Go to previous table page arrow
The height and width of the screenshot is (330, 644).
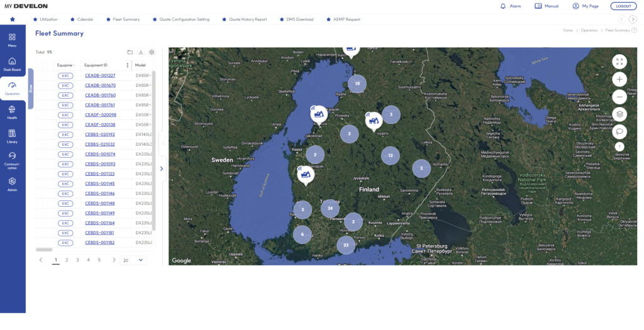coord(41,260)
